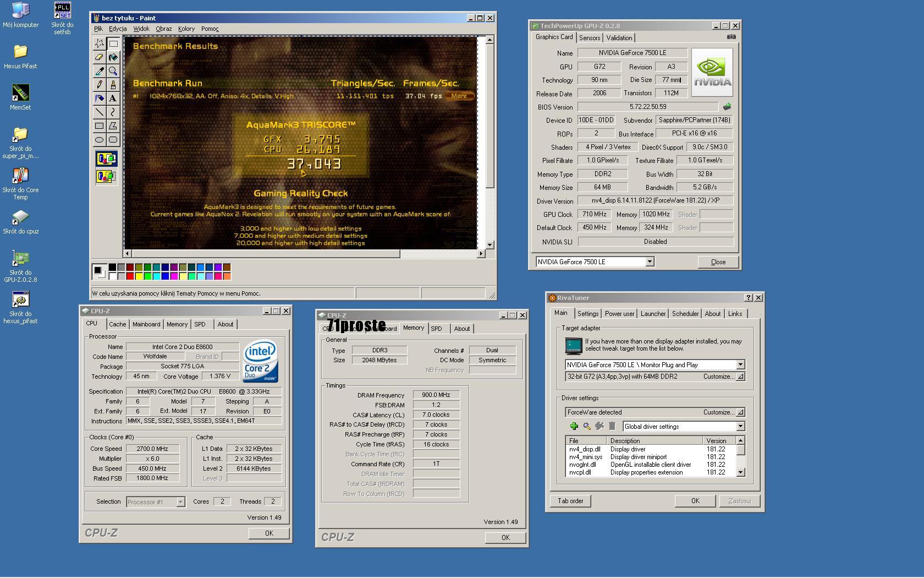The image size is (924, 578).
Task: Pick the Eraser tool in Paint
Action: tap(100, 57)
